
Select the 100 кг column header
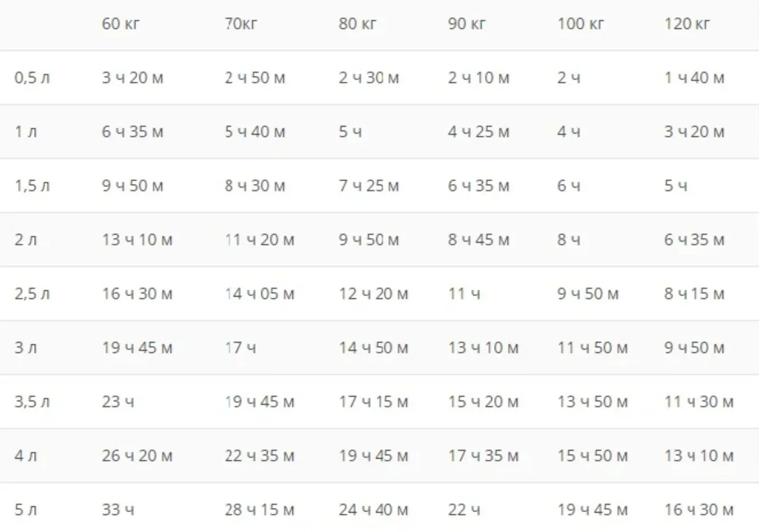tap(580, 24)
